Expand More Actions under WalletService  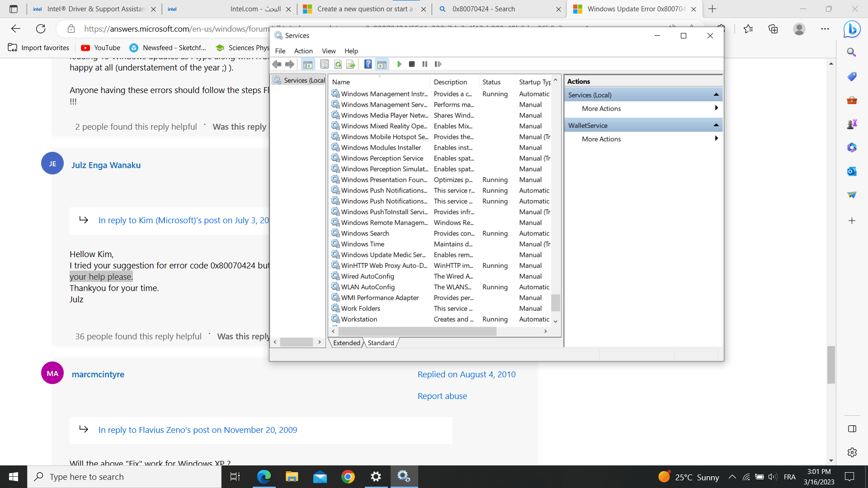point(643,139)
